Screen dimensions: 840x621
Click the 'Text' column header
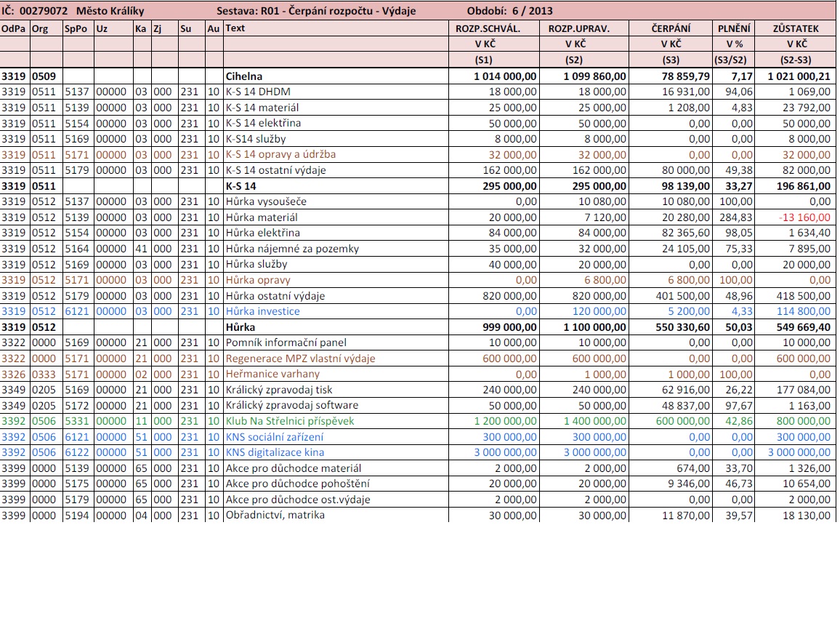(235, 28)
